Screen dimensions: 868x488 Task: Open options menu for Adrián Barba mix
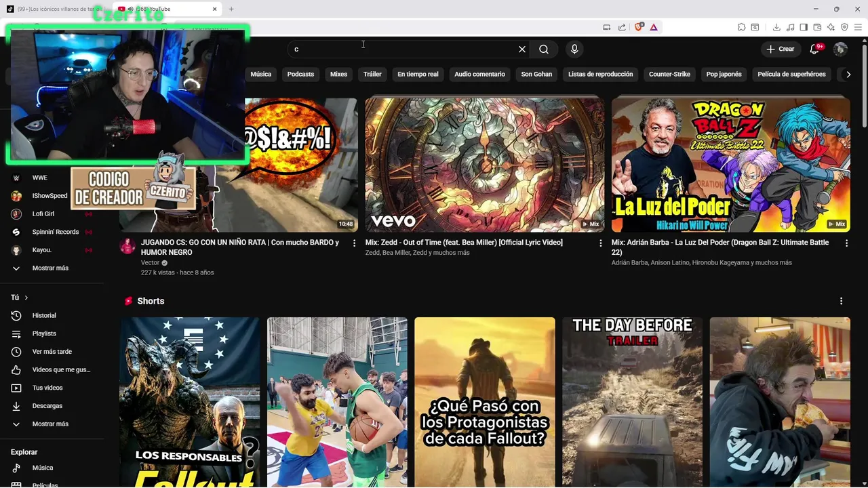coord(846,243)
